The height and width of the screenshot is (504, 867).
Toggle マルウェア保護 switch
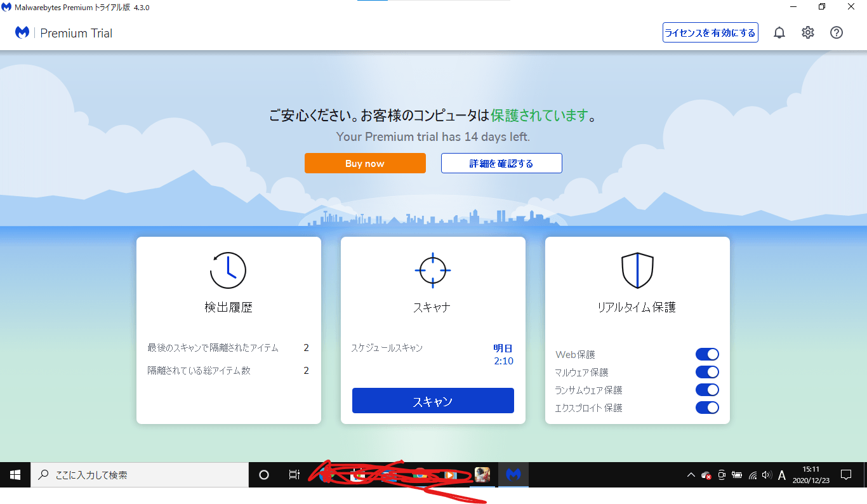tap(707, 372)
